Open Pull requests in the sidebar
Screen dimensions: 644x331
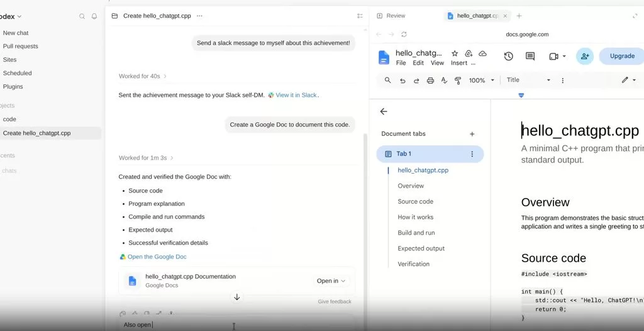[21, 46]
